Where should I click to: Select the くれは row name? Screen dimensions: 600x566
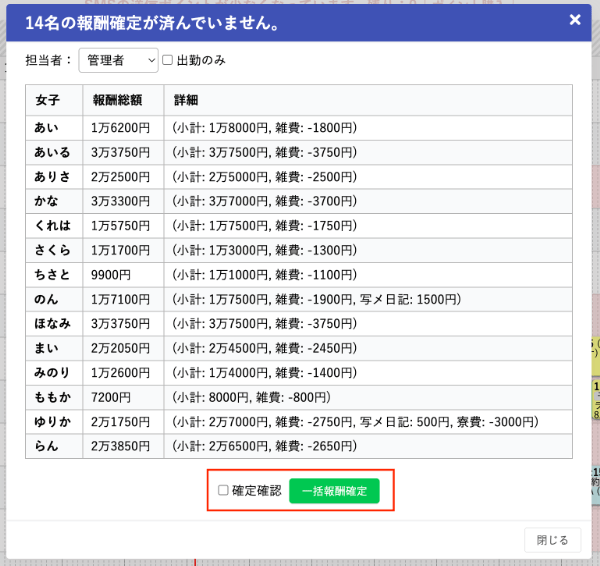pyautogui.click(x=52, y=226)
